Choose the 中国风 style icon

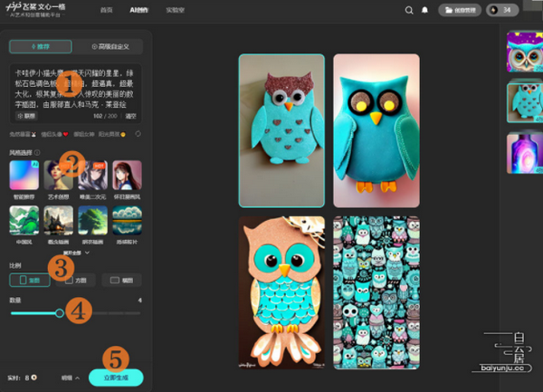click(23, 221)
